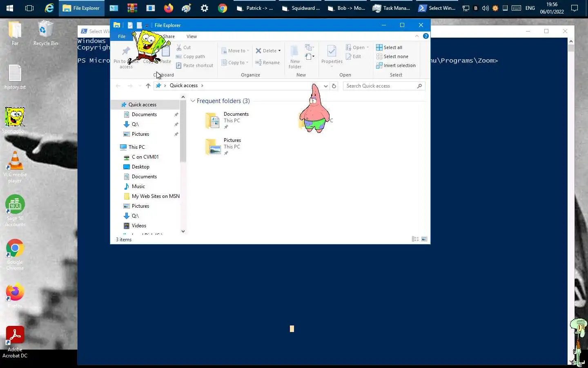The image size is (588, 368).
Task: Open the File menu tab
Action: (x=122, y=36)
